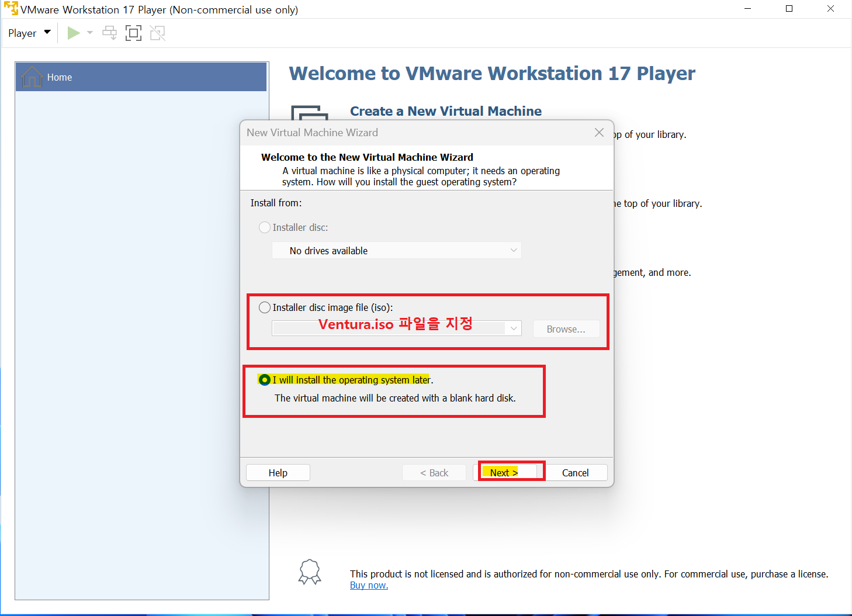Screen dimensions: 852x616
Task: Click the license ribbon badge icon
Action: pyautogui.click(x=310, y=572)
